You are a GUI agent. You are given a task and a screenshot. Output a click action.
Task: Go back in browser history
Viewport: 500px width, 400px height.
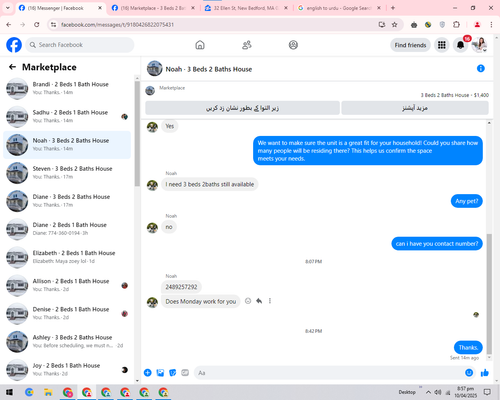point(9,24)
